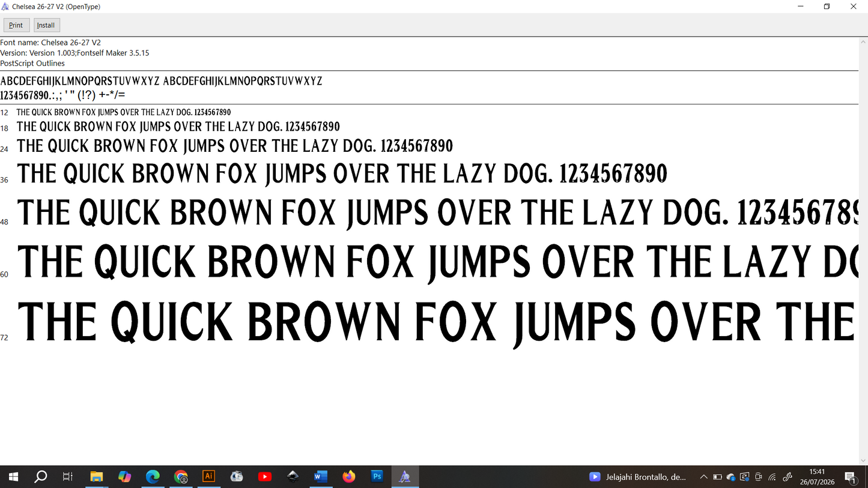868x488 pixels.
Task: Open the YouTube app on the taskbar
Action: pyautogui.click(x=265, y=477)
